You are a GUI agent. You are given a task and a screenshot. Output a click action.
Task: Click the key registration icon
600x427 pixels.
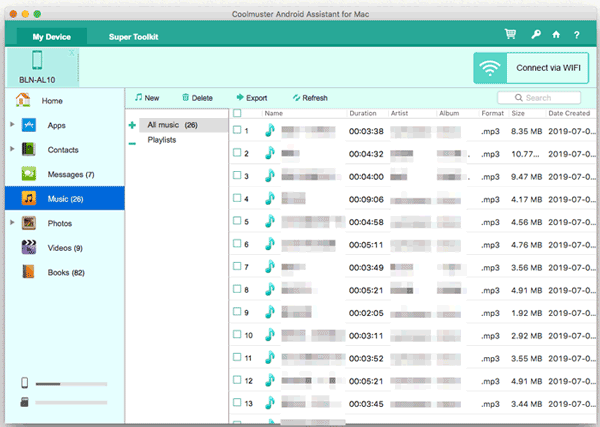click(x=536, y=34)
